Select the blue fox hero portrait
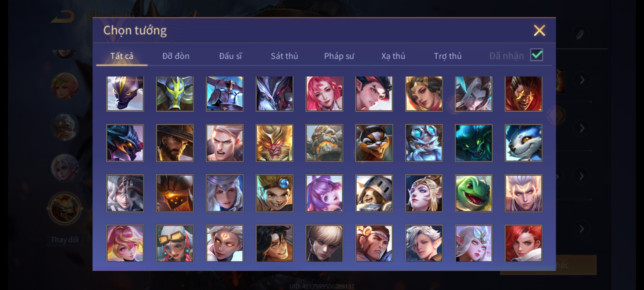 [x=523, y=143]
